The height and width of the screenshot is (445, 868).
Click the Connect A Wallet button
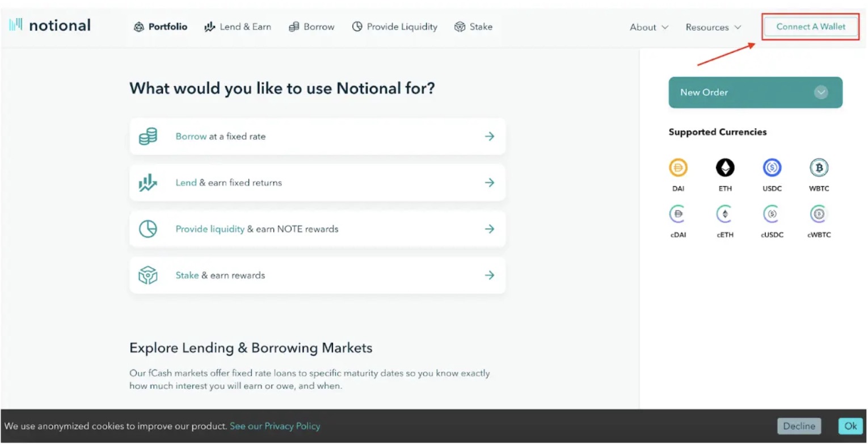[x=810, y=26]
